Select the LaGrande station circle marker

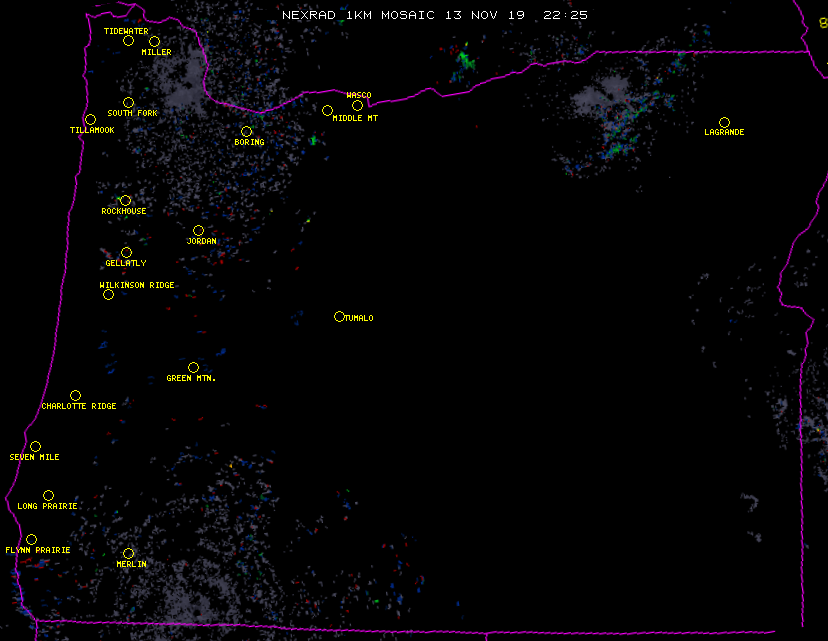coord(724,123)
